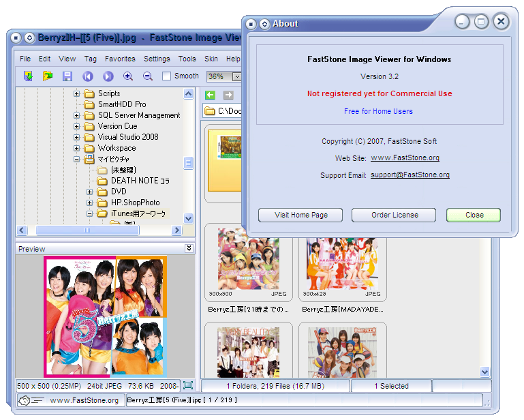Expand the Workspace folder node

pyautogui.click(x=76, y=148)
